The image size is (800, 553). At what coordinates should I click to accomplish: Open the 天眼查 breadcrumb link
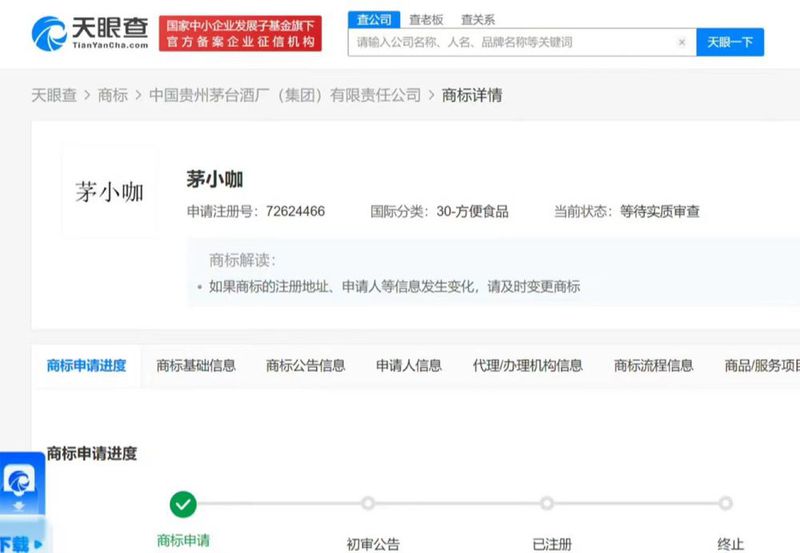point(54,95)
